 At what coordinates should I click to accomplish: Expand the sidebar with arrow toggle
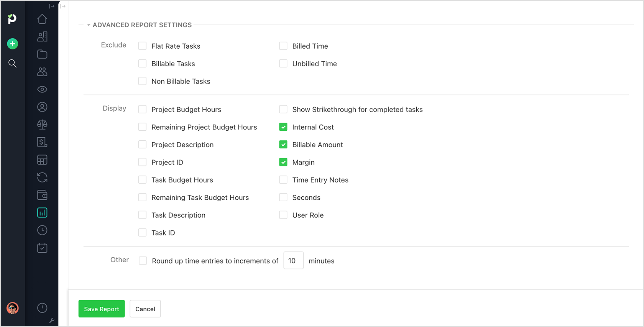(x=52, y=6)
